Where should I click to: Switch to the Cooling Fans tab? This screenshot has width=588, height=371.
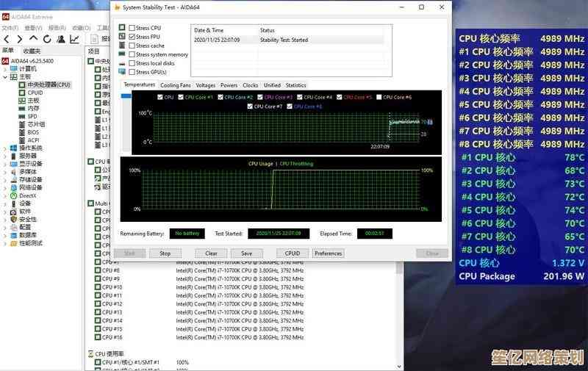coord(176,85)
